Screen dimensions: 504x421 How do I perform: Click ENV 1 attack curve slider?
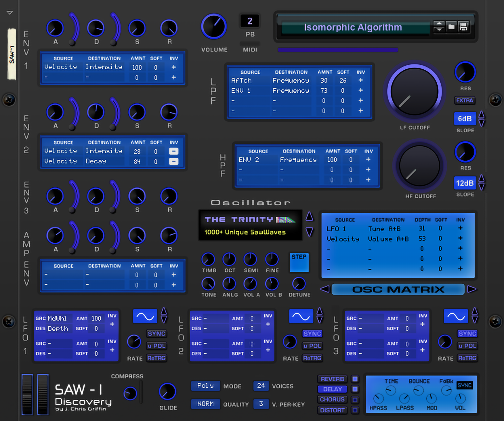pos(74,29)
